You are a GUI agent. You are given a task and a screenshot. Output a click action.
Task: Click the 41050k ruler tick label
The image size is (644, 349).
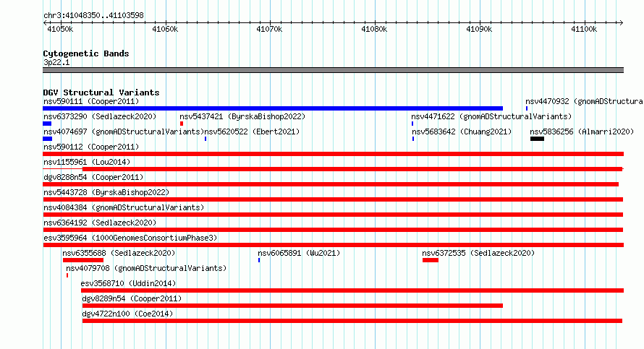60,29
